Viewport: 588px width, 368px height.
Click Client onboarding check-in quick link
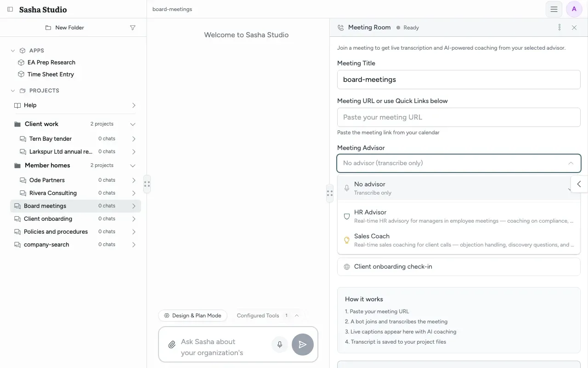coord(459,267)
